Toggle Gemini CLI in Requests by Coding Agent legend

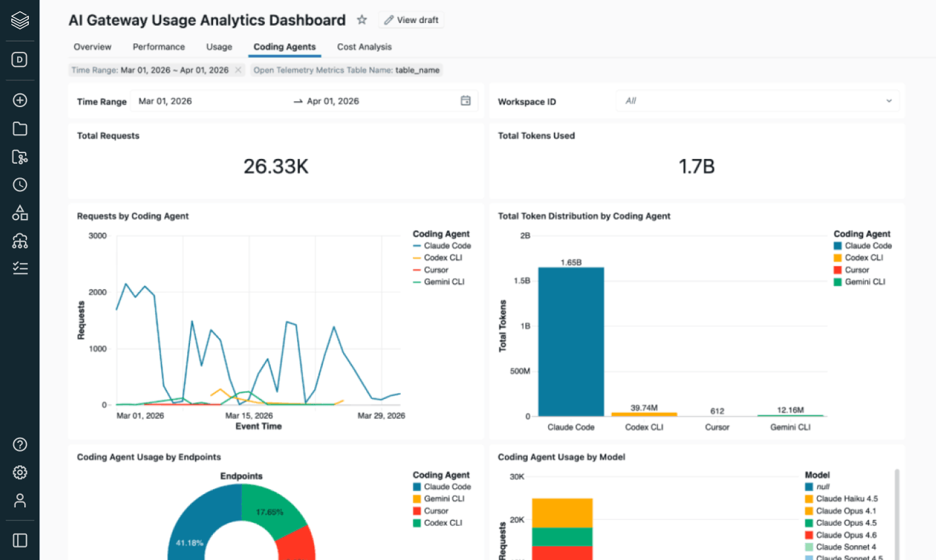pos(438,282)
